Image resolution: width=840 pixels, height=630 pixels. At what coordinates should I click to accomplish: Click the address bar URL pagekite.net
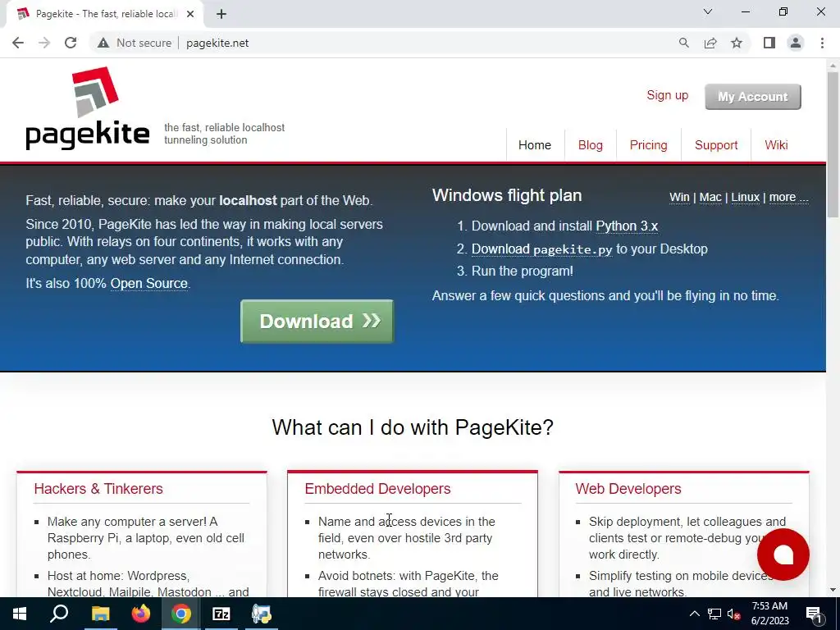coord(217,43)
